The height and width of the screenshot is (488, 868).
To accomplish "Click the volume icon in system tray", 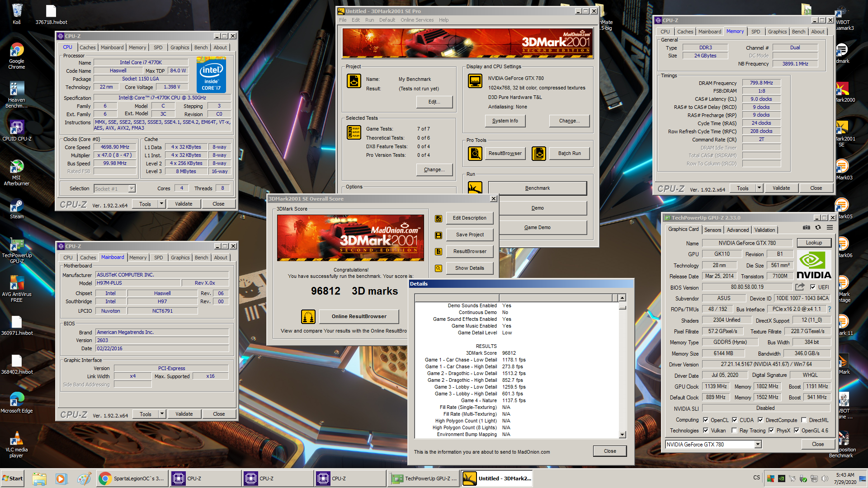I will pos(825,479).
